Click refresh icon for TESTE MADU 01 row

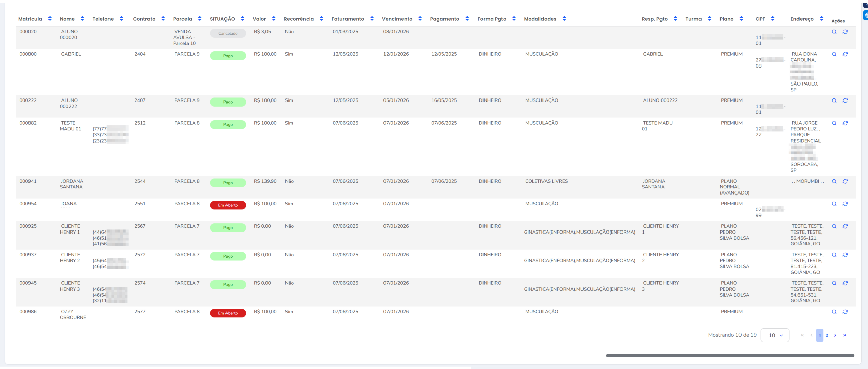tap(845, 123)
